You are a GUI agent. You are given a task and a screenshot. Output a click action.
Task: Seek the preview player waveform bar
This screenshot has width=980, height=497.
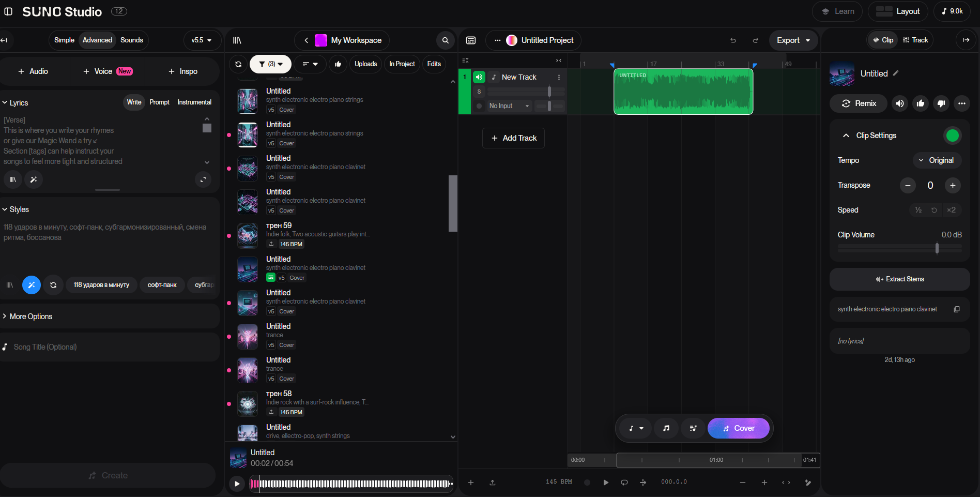click(351, 484)
